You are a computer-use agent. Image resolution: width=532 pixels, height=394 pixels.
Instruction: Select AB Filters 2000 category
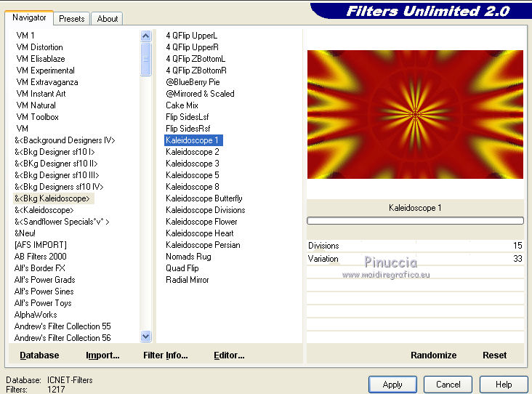tap(41, 257)
